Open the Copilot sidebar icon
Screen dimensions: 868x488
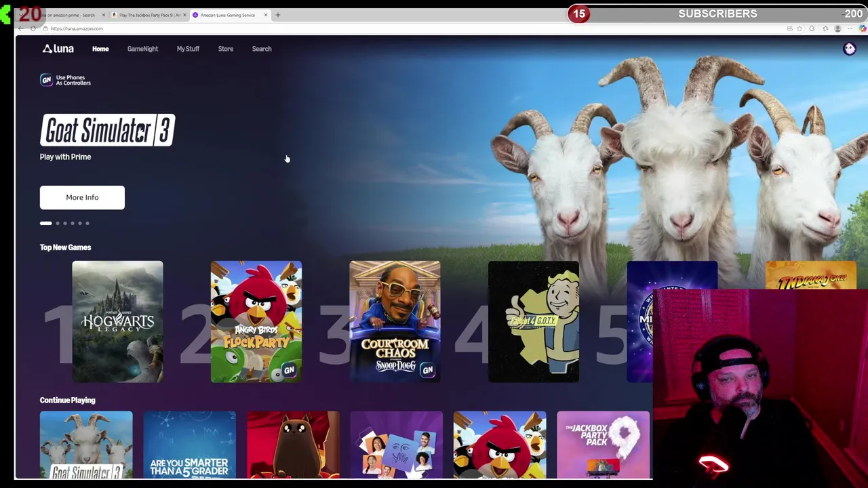[863, 28]
